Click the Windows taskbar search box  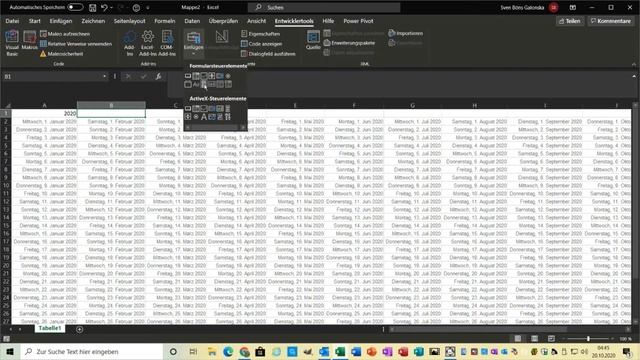tap(91, 351)
